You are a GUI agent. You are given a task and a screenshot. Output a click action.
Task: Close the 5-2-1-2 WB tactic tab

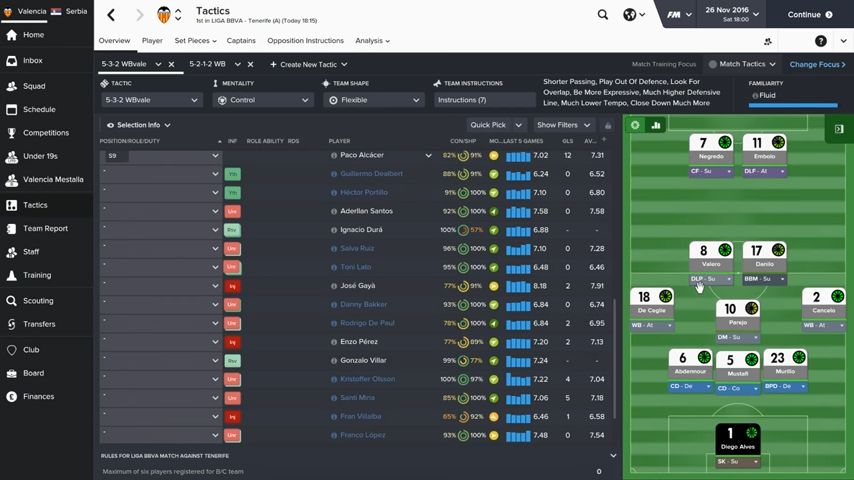pos(250,65)
